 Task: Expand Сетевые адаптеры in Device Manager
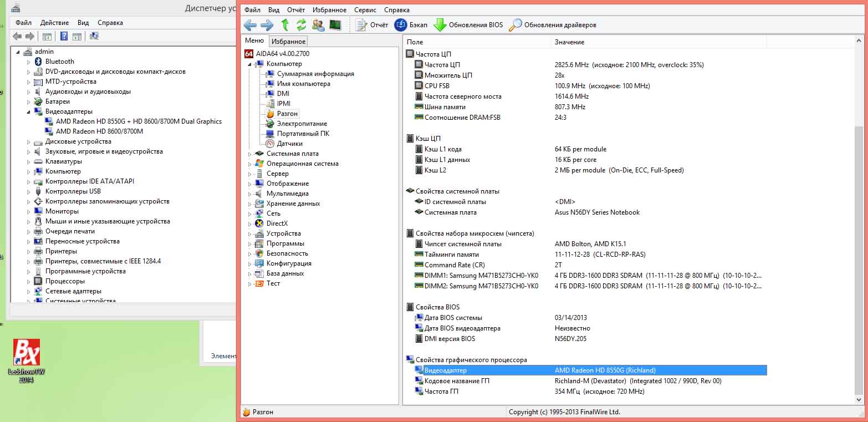pyautogui.click(x=29, y=291)
